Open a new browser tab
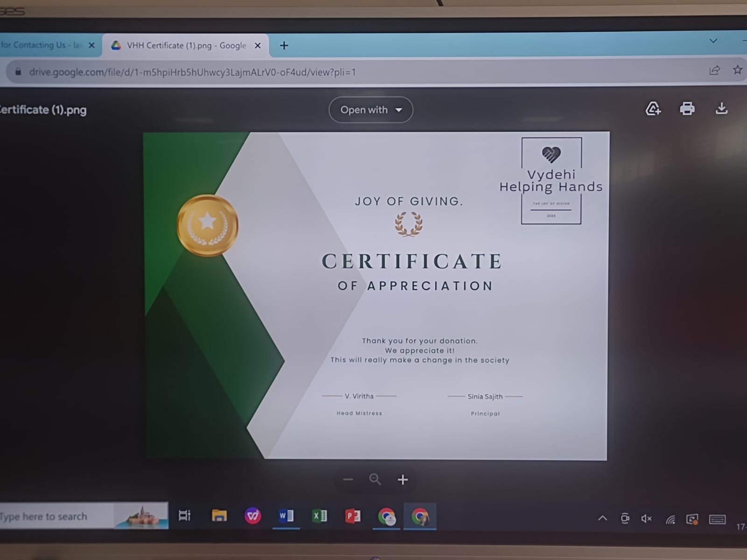This screenshot has height=560, width=747. (x=284, y=46)
